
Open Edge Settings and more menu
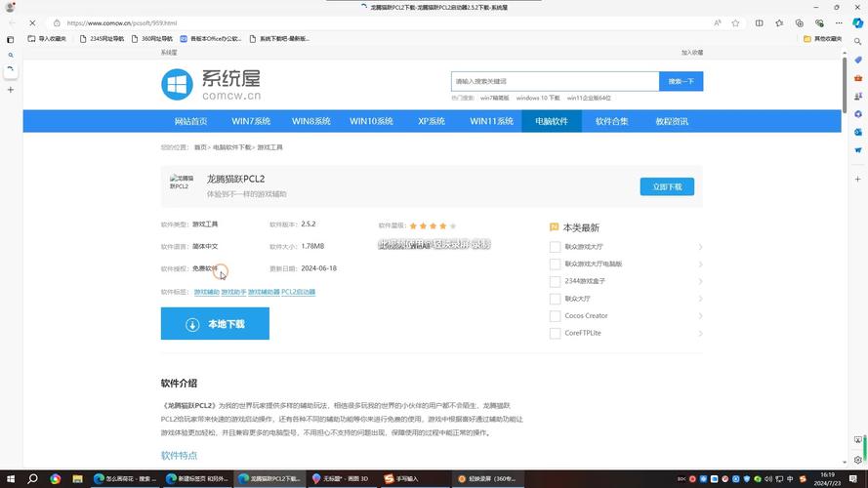pos(839,22)
